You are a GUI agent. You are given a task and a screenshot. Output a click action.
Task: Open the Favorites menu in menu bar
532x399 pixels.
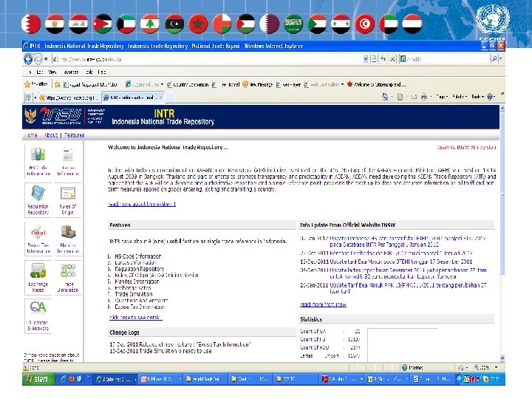(x=71, y=72)
